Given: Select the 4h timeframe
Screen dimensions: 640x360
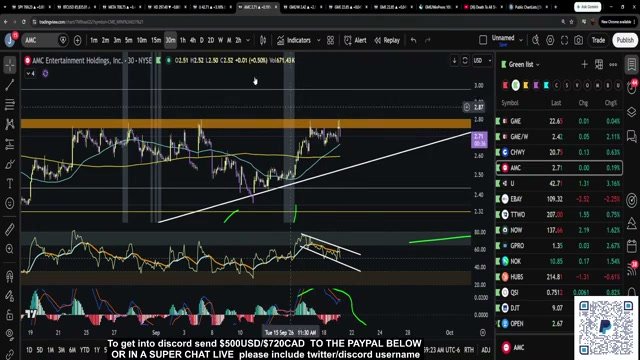Looking at the screenshot, I should (193, 40).
